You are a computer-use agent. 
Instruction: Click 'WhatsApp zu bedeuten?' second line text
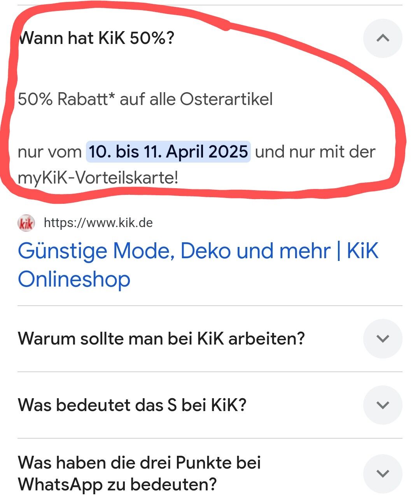[117, 485]
